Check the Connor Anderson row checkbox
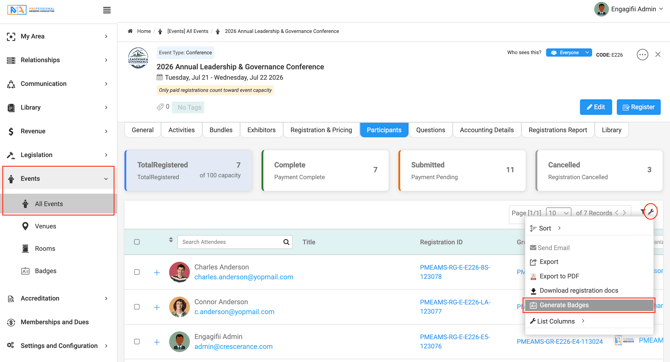 (x=137, y=307)
